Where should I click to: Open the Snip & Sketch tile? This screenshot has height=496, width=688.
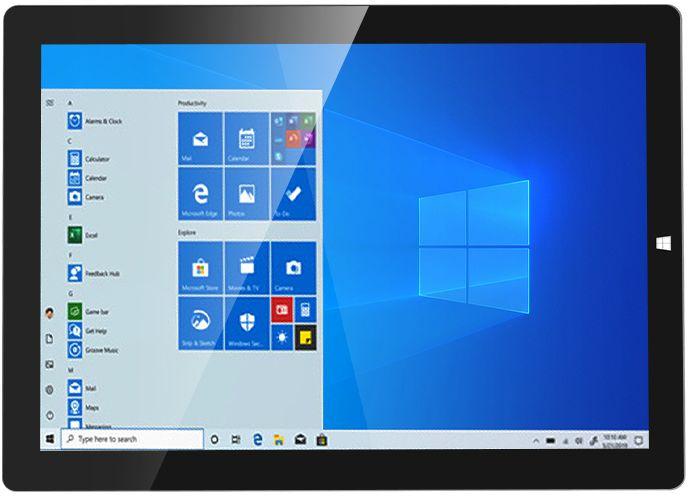click(200, 324)
